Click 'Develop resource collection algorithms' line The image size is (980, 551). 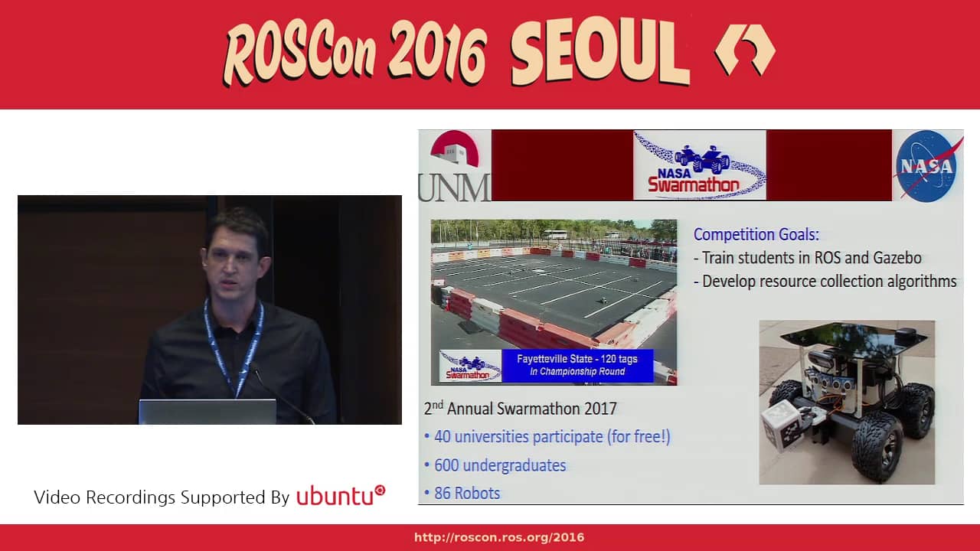[825, 282]
